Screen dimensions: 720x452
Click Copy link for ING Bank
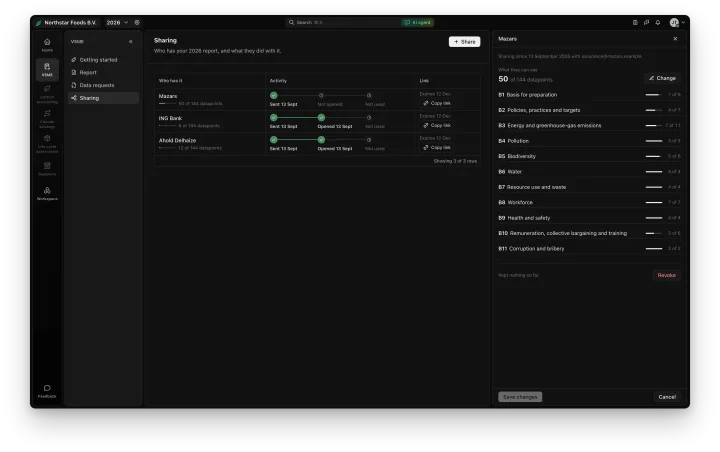pyautogui.click(x=437, y=125)
